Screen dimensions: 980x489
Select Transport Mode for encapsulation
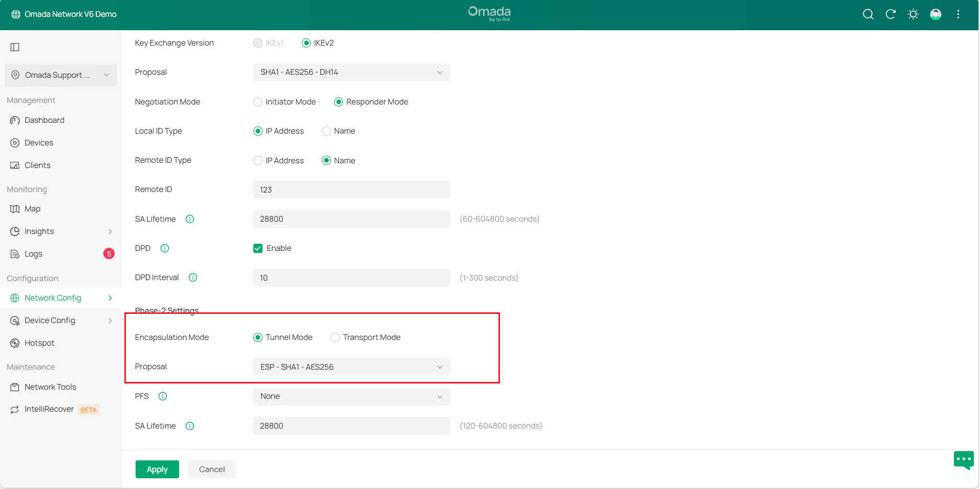tap(335, 337)
